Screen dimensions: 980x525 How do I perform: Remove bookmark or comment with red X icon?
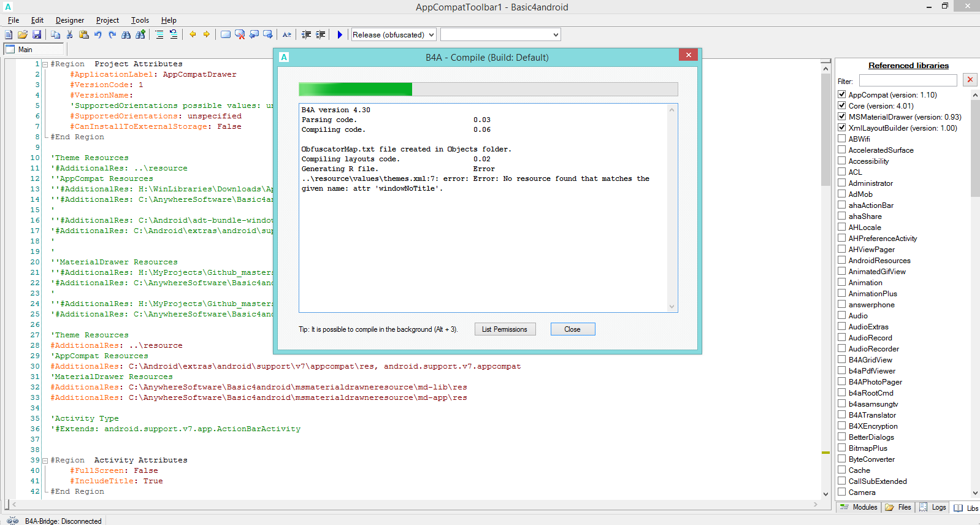point(240,35)
